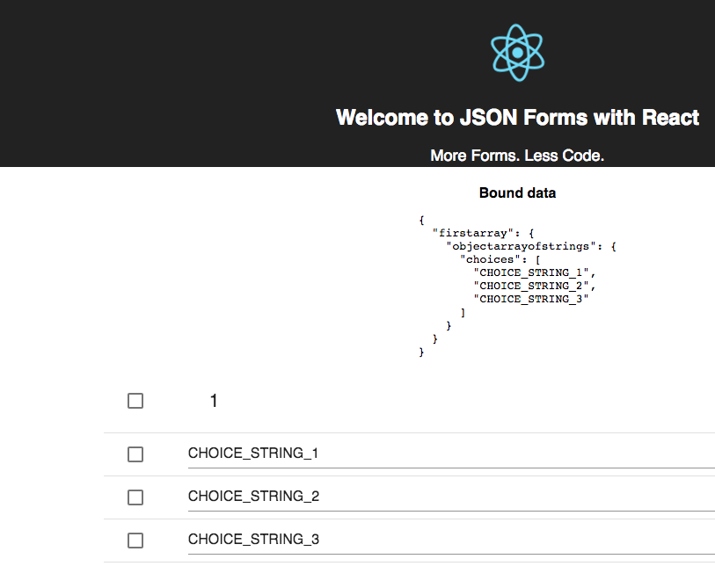Click the "firstarray" key in JSON output

pos(472,233)
